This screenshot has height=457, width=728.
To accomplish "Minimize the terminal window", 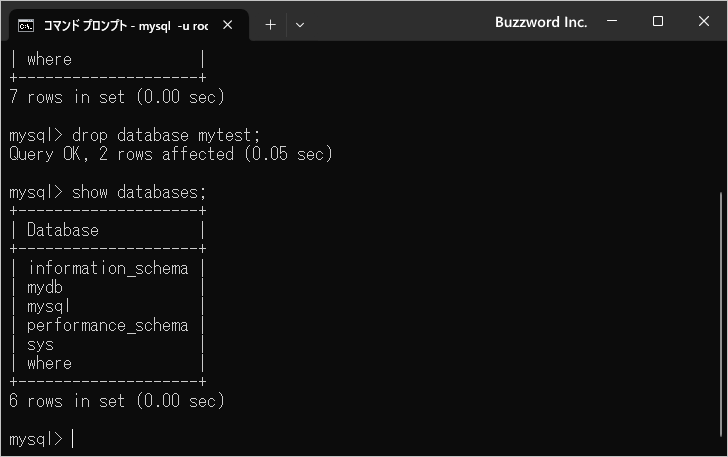I will click(x=614, y=22).
